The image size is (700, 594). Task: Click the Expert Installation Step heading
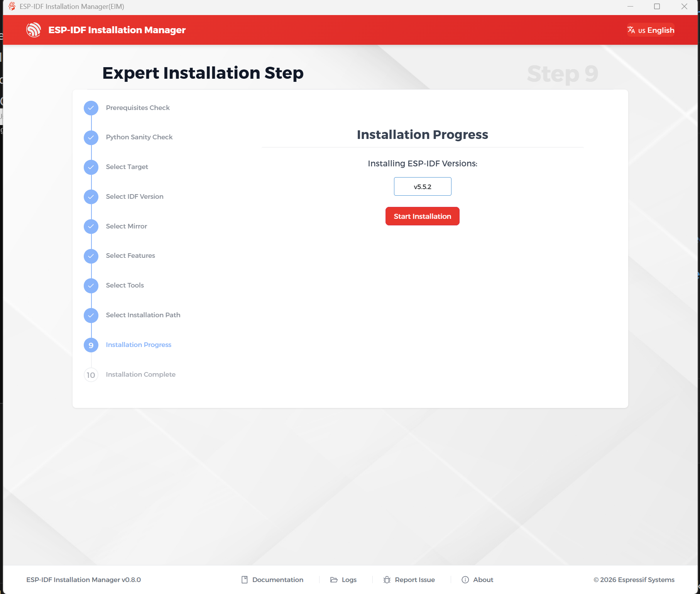(203, 73)
